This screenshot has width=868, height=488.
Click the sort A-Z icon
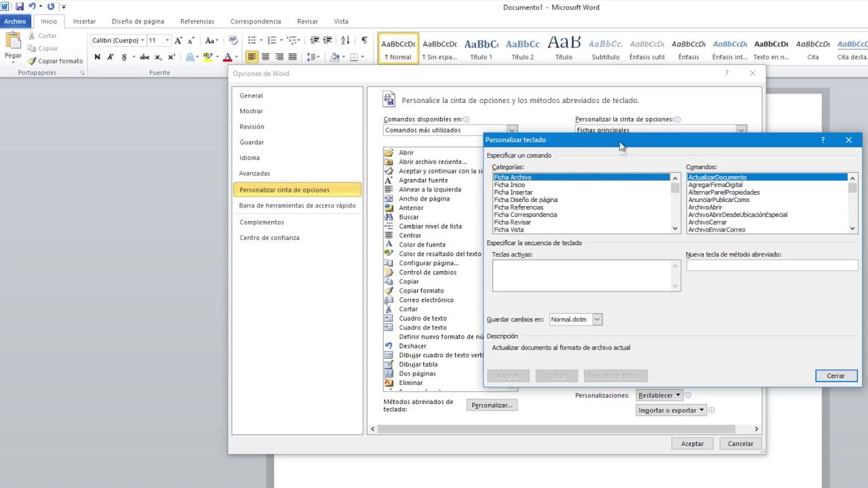click(x=345, y=41)
